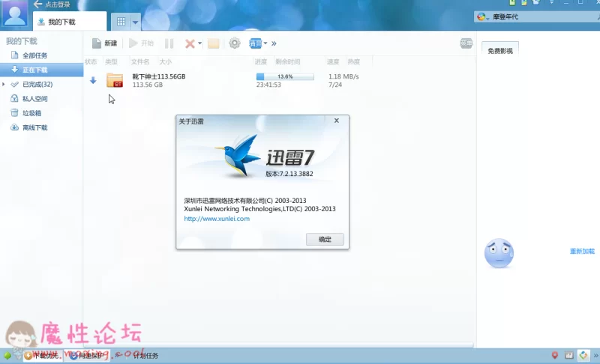Sort by the 文件名 column header

click(140, 61)
